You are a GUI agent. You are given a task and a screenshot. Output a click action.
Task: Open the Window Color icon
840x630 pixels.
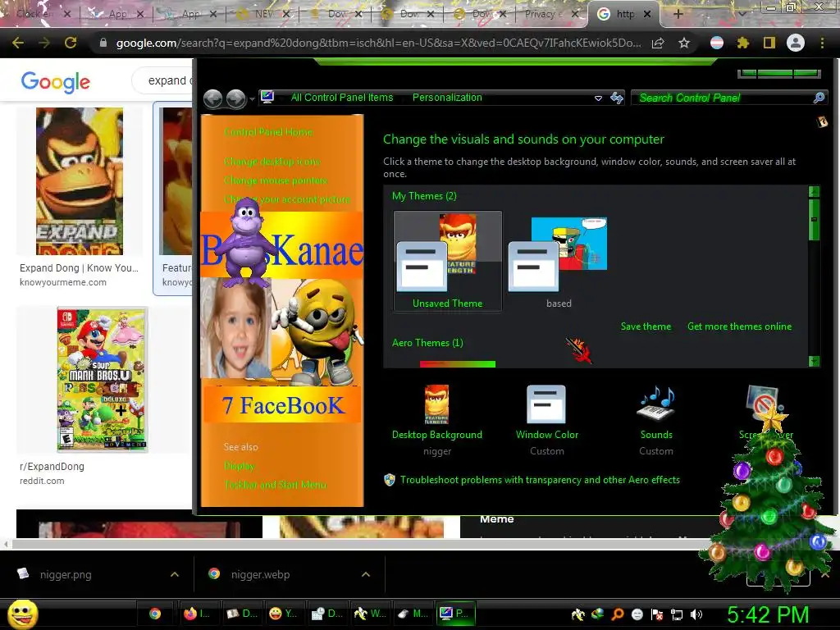tap(546, 404)
